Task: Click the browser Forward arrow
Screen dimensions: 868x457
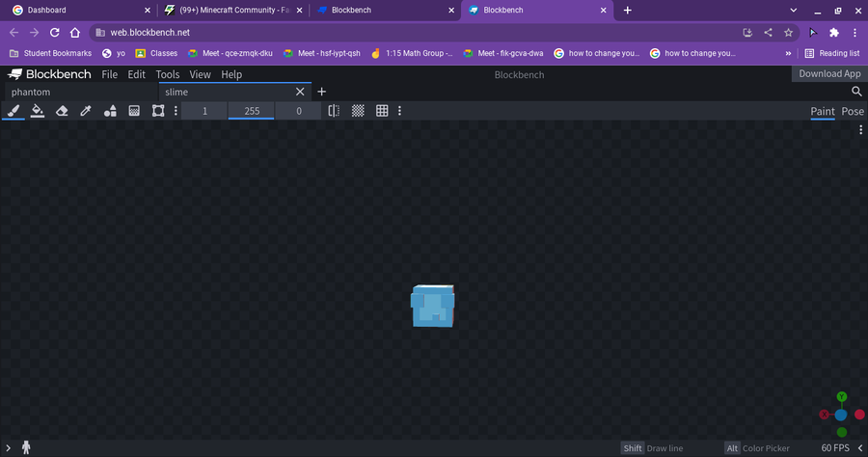Action: pos(35,33)
